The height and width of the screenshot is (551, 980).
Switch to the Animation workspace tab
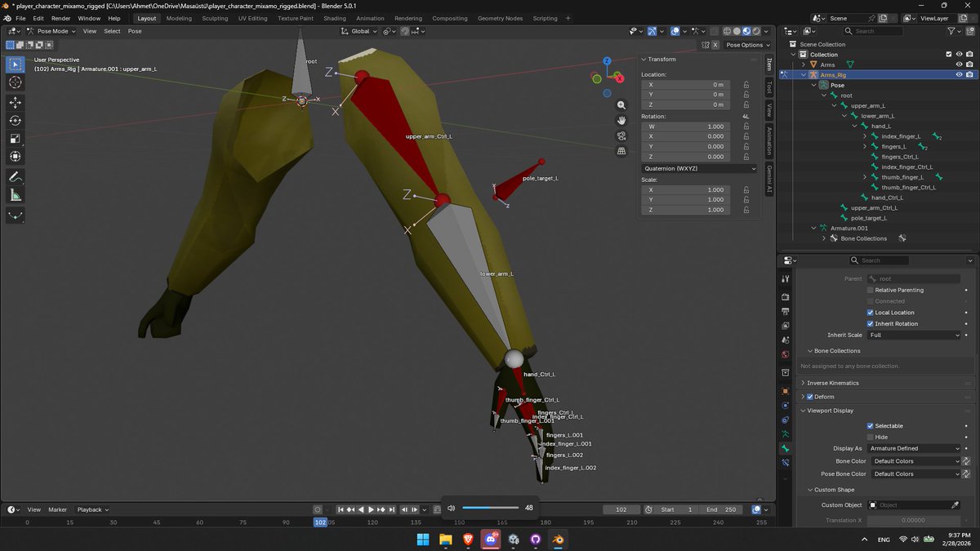370,18
